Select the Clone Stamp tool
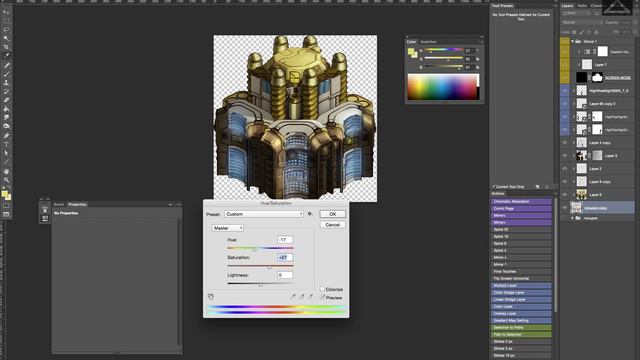The image size is (640, 360). pyautogui.click(x=6, y=82)
